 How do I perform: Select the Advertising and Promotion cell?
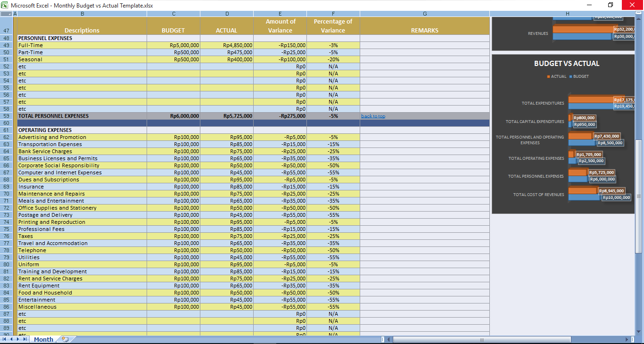click(x=53, y=137)
